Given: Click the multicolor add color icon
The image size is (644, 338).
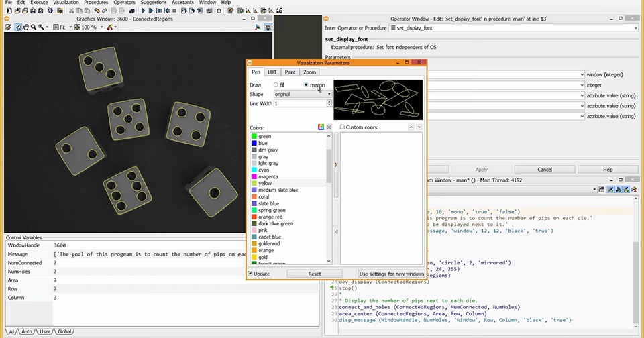Looking at the screenshot, I should (x=321, y=127).
